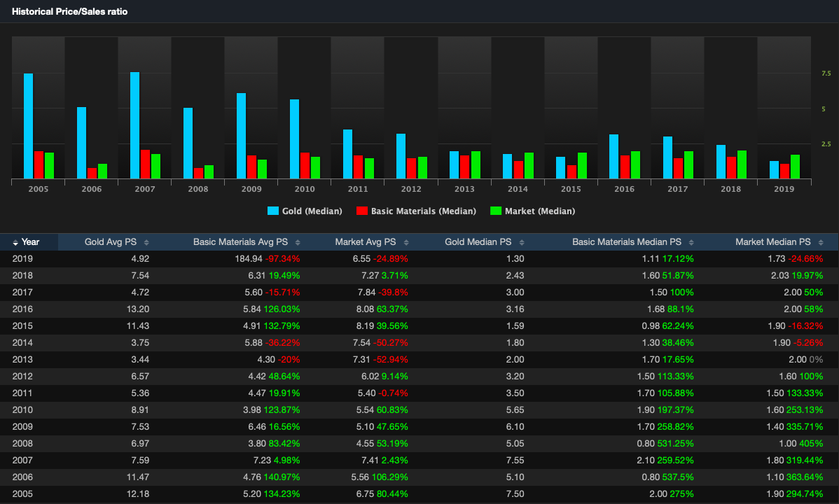839x504 pixels.
Task: Click sort arrows next to Basic Materials Avg PS
Action: pos(298,242)
